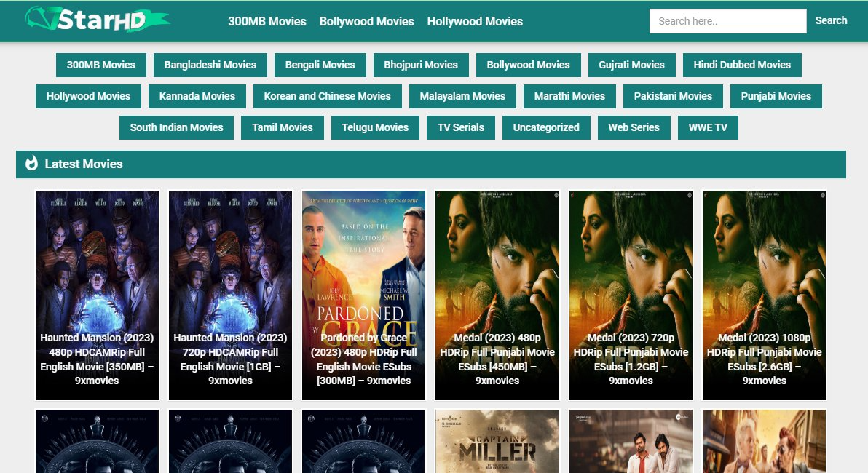Go to the Bhojpuri Movies category

(x=421, y=65)
